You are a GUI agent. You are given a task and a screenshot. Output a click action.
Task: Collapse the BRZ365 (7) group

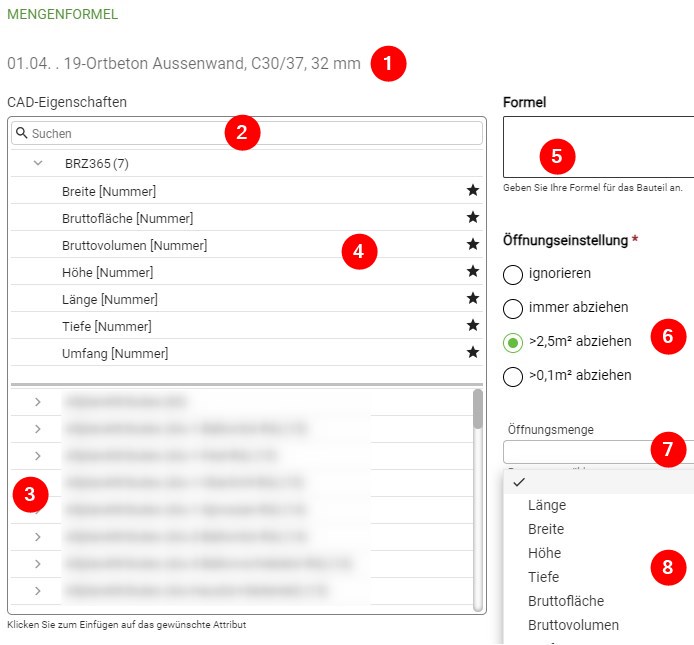pyautogui.click(x=38, y=164)
